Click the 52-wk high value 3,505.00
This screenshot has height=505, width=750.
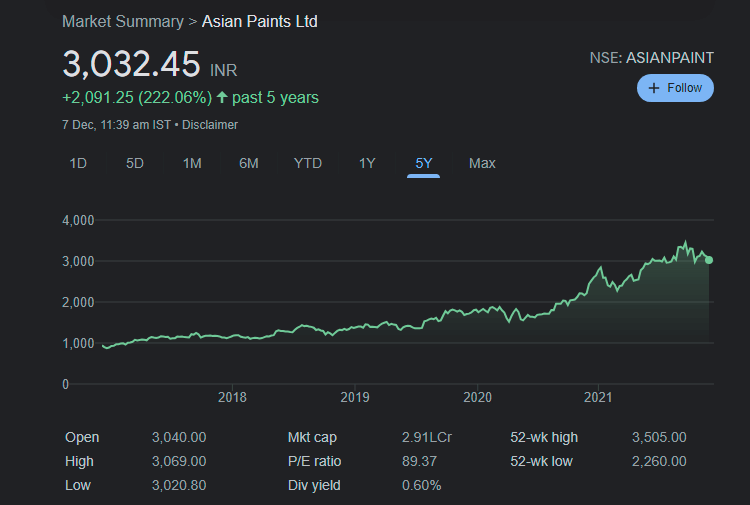pos(659,438)
